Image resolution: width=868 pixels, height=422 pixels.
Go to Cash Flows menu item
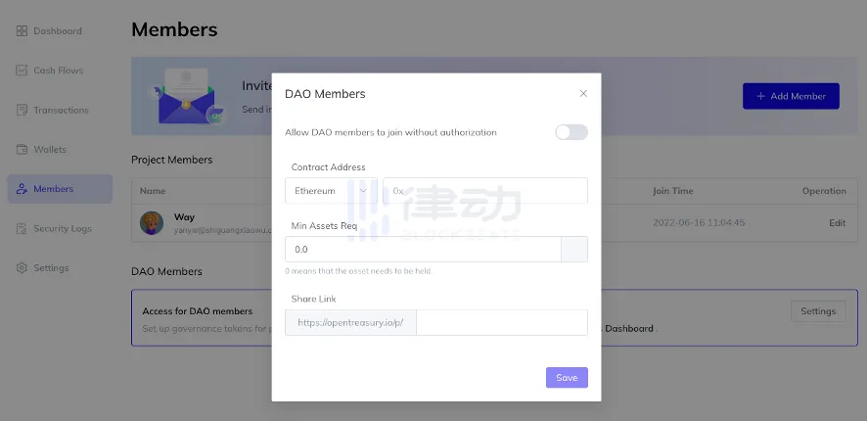[58, 70]
